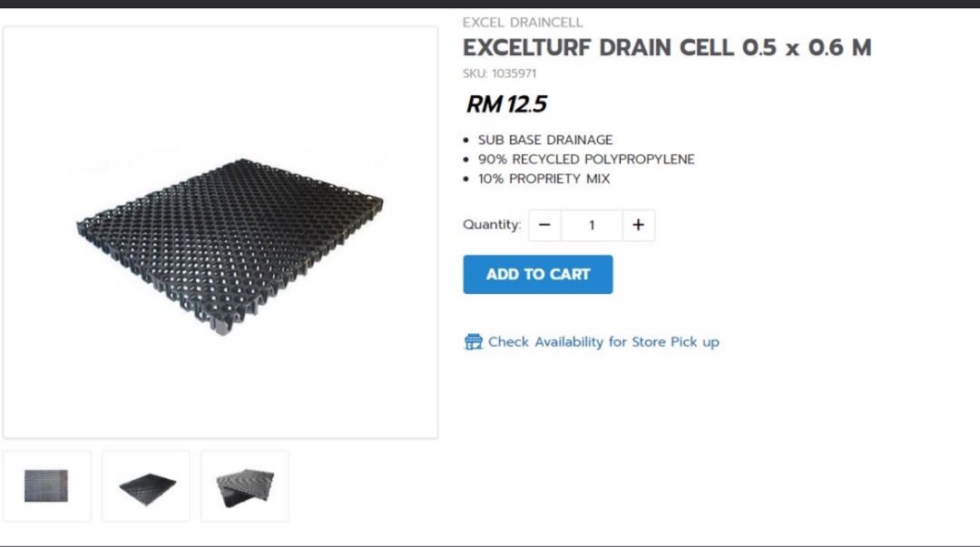Click the thumbnail strip below the product image
980x547 pixels.
146,486
